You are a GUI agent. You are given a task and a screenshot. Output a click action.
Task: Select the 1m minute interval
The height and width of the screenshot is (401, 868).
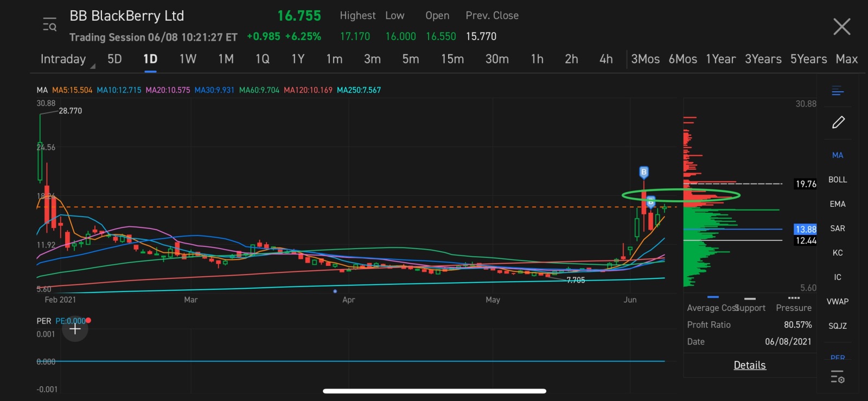334,59
